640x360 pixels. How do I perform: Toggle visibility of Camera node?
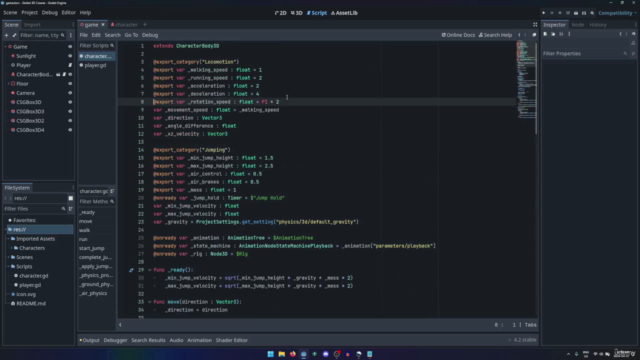point(70,93)
